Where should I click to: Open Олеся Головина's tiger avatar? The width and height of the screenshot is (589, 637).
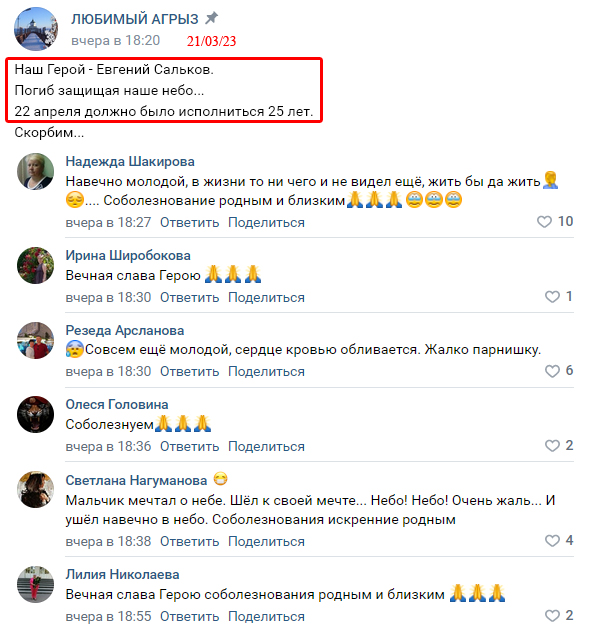coord(35,414)
